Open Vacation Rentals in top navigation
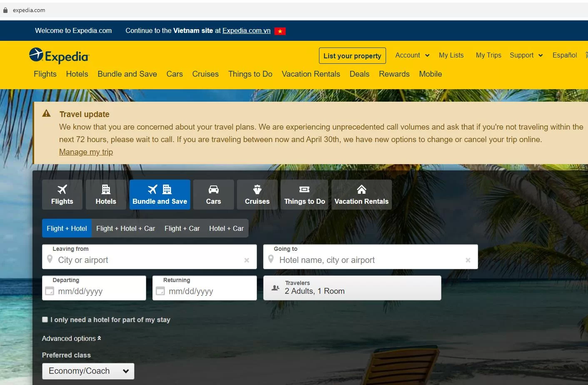588x385 pixels. click(311, 74)
